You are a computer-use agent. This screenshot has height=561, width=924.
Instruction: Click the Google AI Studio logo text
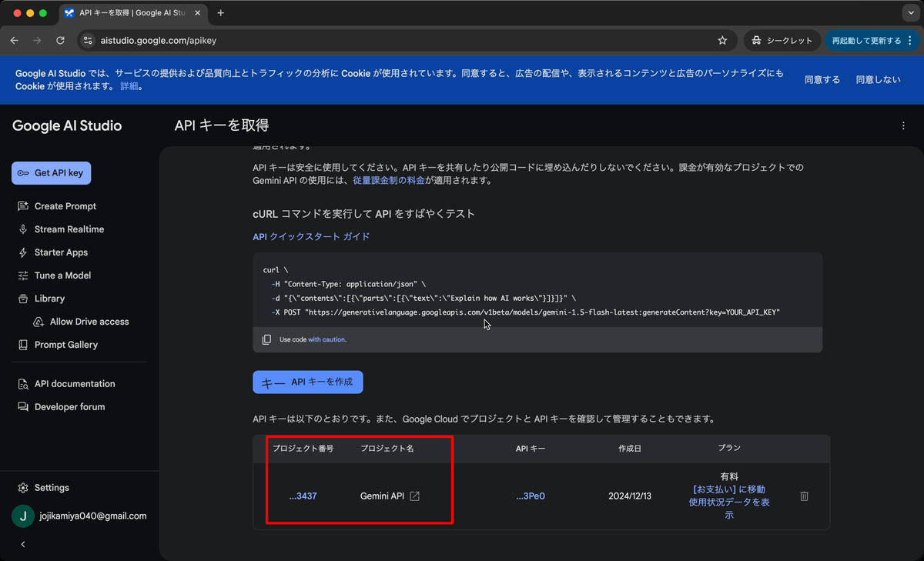67,126
